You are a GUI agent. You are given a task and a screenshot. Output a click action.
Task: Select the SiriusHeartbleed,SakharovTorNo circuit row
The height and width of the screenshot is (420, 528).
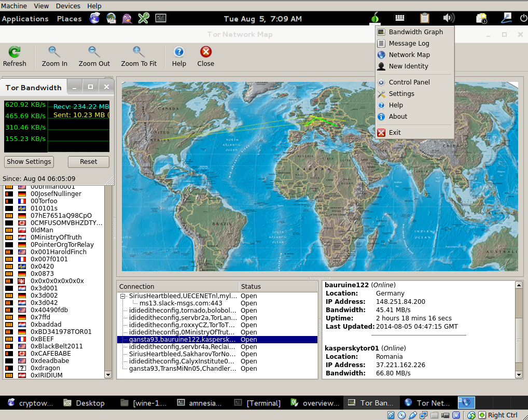[x=217, y=354]
